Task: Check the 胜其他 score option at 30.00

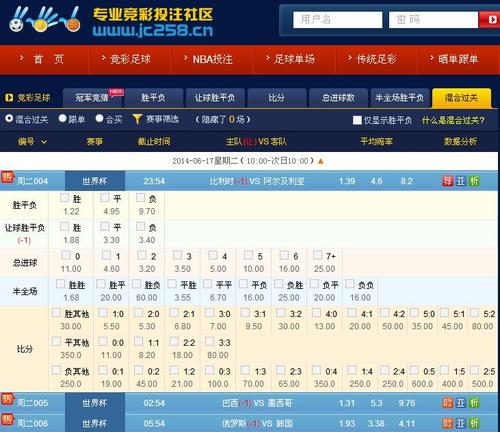Action: click(56, 312)
